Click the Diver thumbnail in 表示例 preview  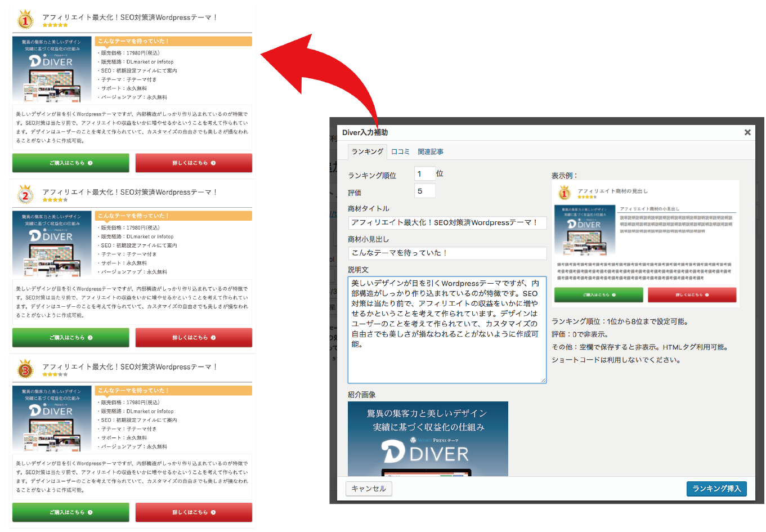[x=585, y=230]
